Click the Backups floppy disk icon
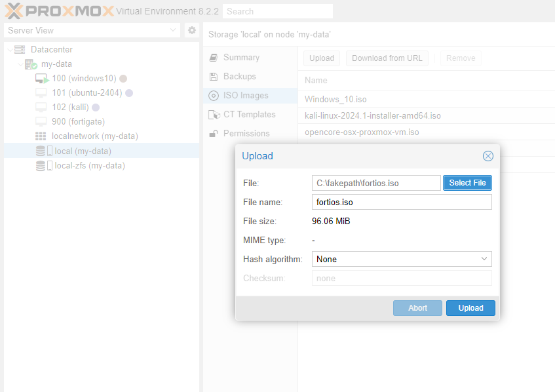 click(214, 77)
